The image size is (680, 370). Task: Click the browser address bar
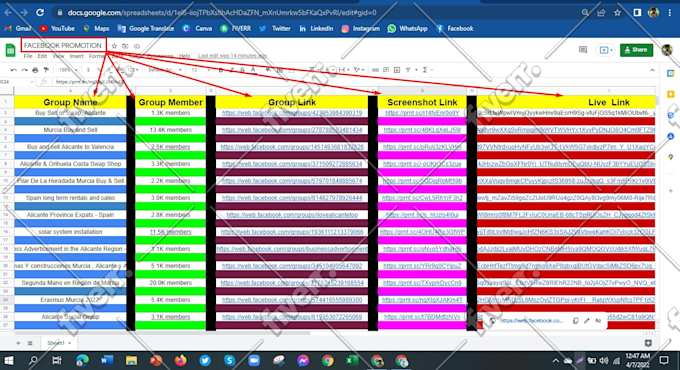(x=321, y=13)
